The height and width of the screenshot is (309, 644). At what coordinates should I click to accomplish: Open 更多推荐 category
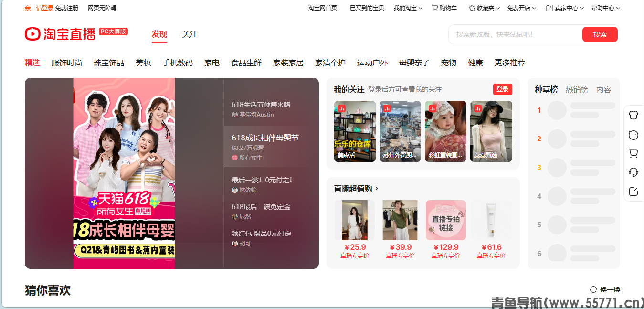click(x=510, y=63)
